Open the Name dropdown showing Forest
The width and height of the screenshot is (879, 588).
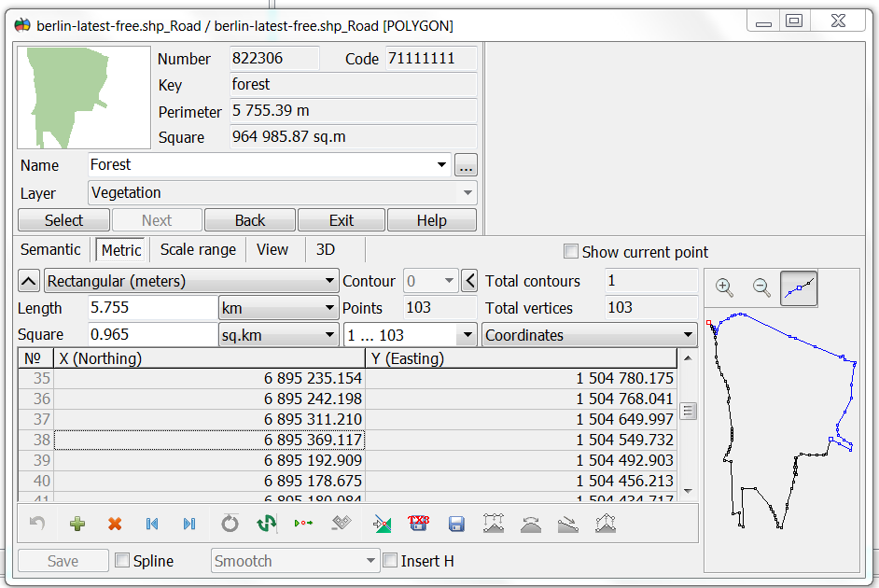click(441, 165)
